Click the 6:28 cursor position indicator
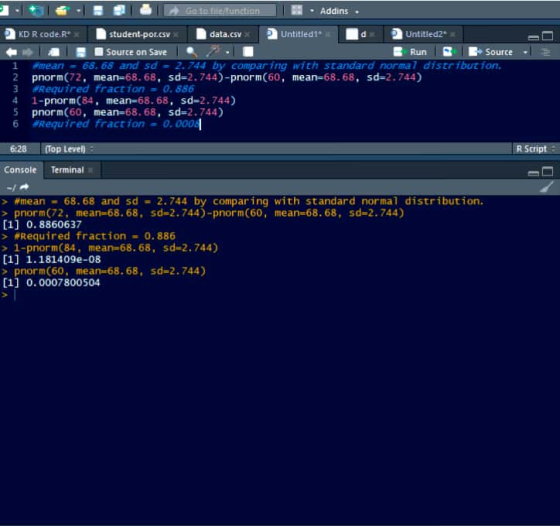 point(18,149)
